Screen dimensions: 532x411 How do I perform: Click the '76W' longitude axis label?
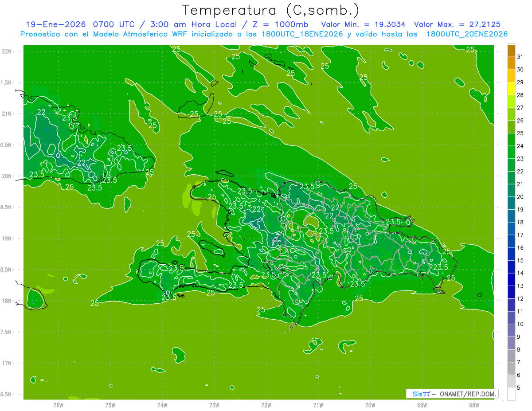tap(58, 405)
